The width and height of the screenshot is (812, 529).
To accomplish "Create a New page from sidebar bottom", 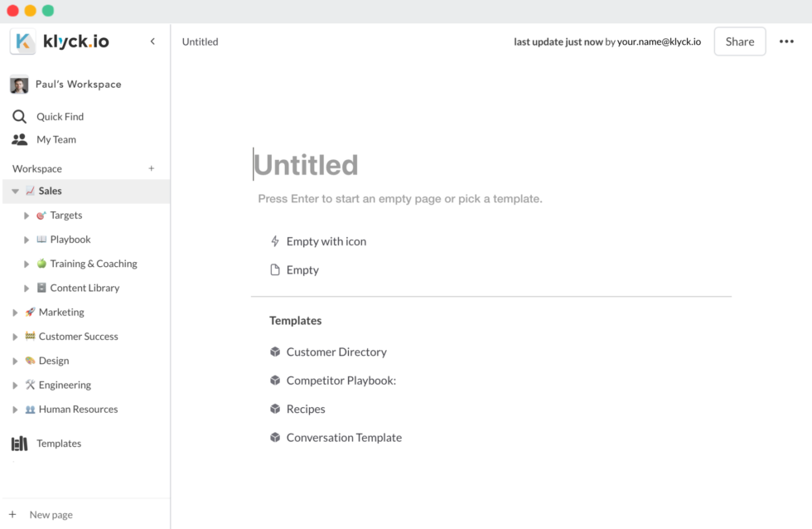I will pyautogui.click(x=50, y=515).
